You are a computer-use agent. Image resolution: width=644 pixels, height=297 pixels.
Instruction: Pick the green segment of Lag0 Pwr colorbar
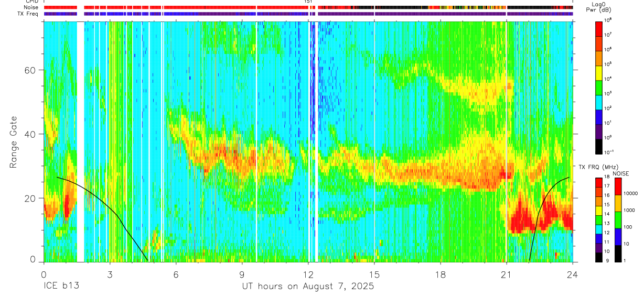click(x=599, y=87)
